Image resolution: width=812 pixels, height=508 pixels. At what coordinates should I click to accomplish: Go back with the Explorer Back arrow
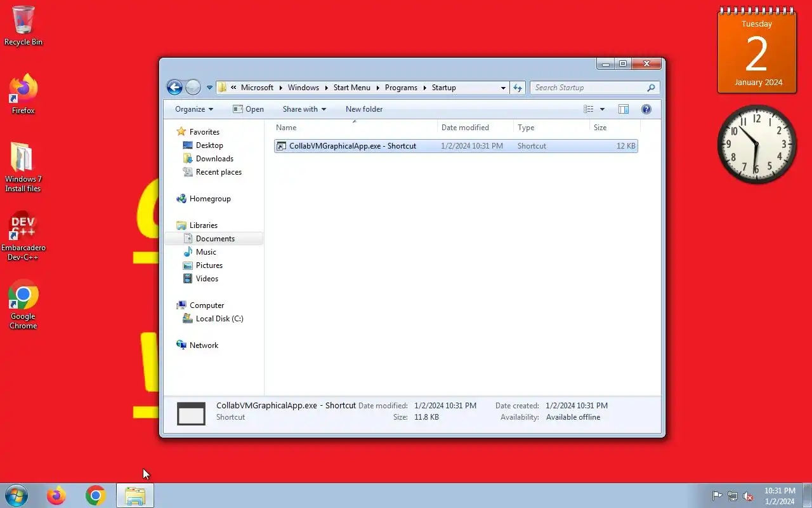coord(174,88)
